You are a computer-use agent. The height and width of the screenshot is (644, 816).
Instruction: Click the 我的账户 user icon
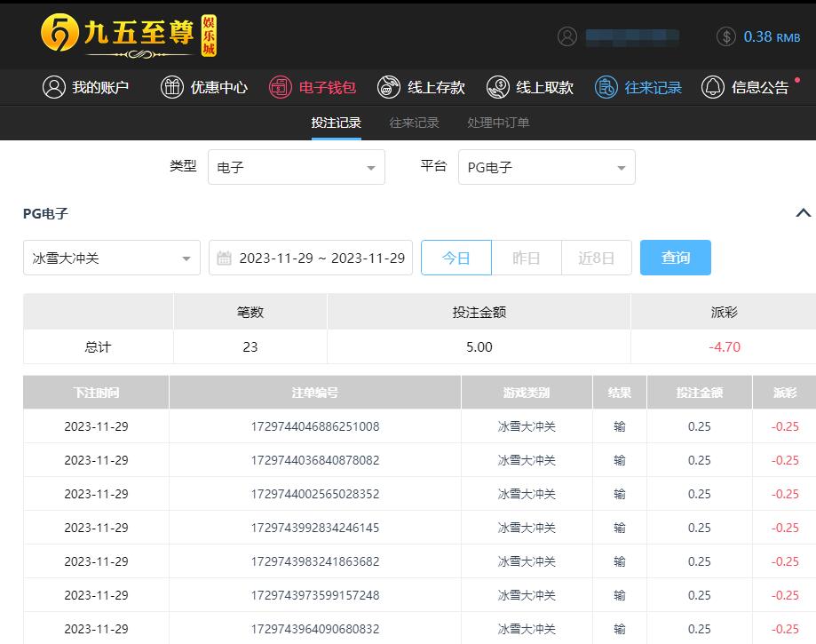(54, 87)
